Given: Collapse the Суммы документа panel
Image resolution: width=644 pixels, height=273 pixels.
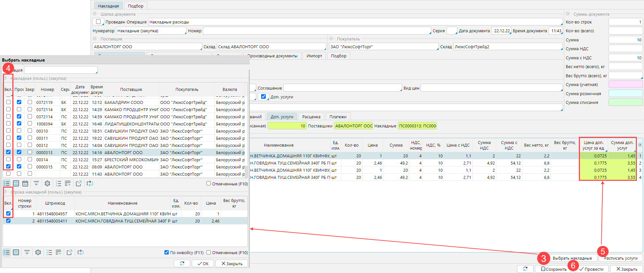Looking at the screenshot, I should pos(568,14).
